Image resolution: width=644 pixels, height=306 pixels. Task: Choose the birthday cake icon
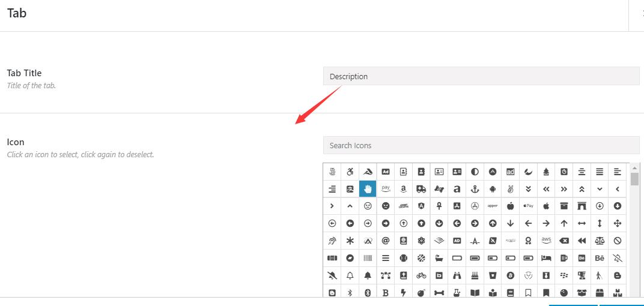pos(475,275)
